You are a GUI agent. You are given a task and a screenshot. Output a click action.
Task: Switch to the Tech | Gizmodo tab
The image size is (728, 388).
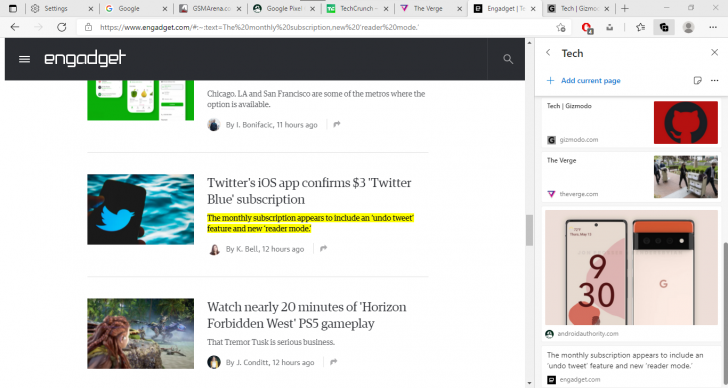[578, 8]
